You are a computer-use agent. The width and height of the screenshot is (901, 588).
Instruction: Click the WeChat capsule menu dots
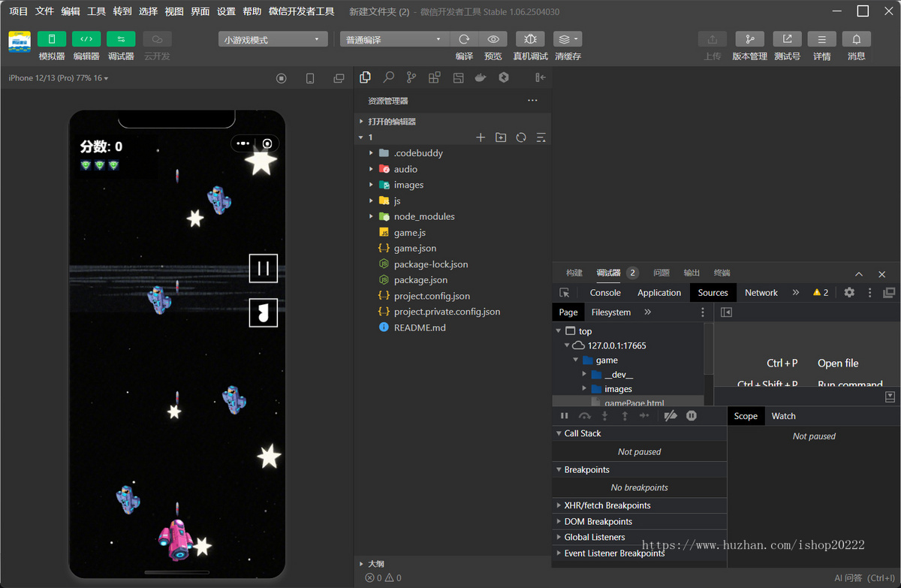click(x=243, y=143)
